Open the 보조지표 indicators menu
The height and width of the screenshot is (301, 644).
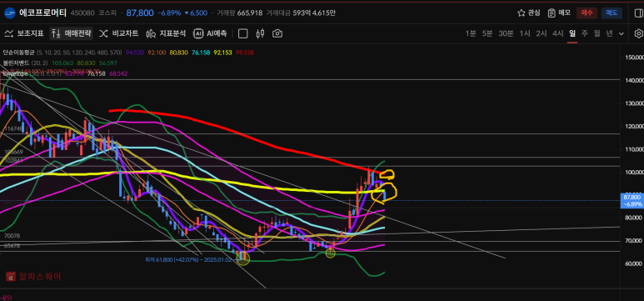(24, 33)
